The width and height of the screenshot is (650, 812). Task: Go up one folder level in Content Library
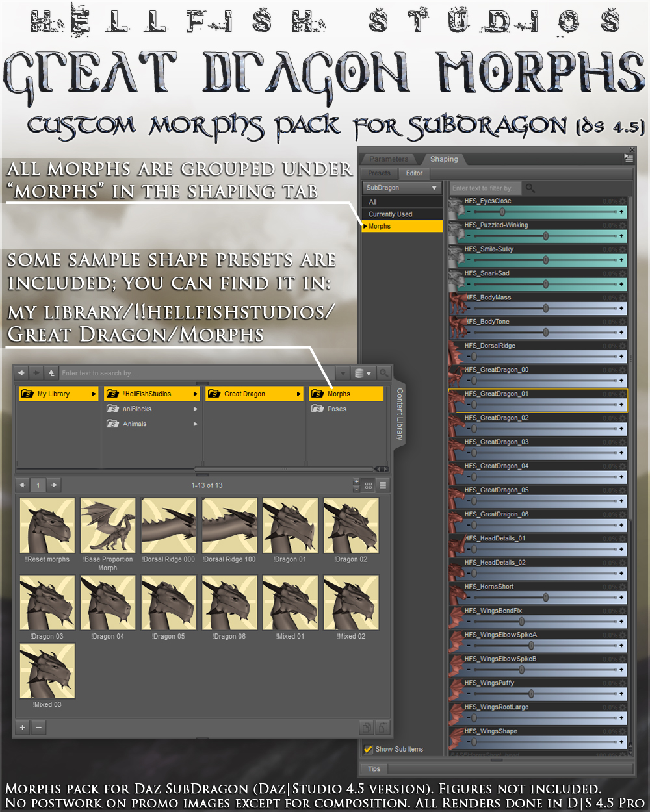point(51,373)
